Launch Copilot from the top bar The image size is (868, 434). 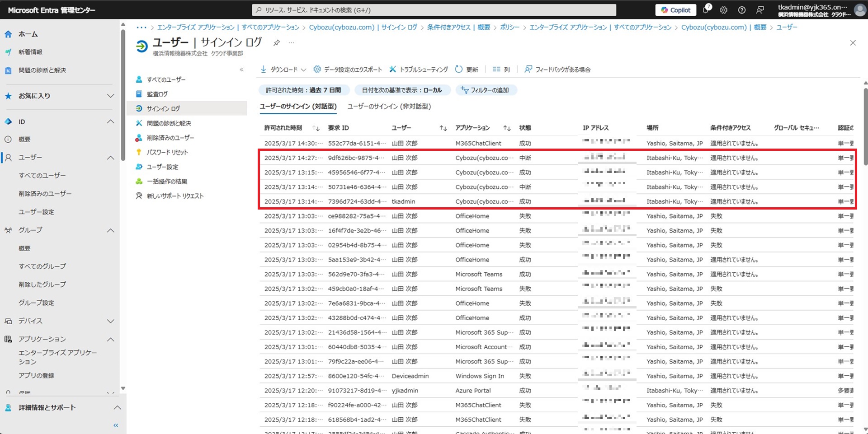coord(676,10)
